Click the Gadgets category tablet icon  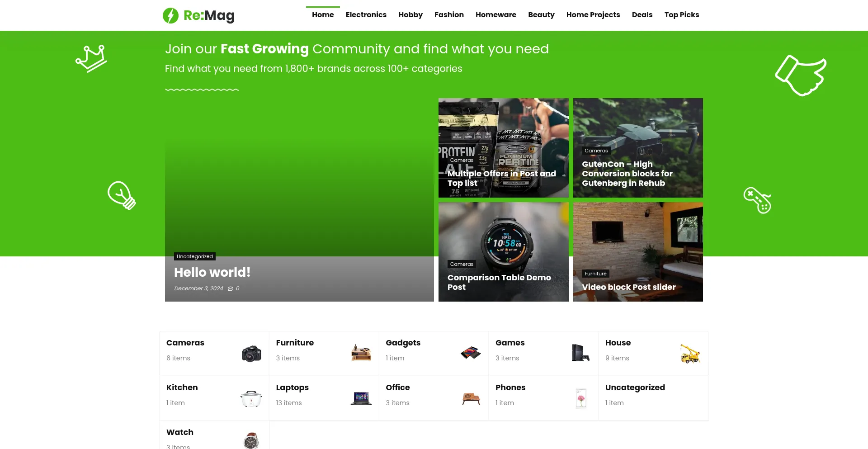click(471, 353)
